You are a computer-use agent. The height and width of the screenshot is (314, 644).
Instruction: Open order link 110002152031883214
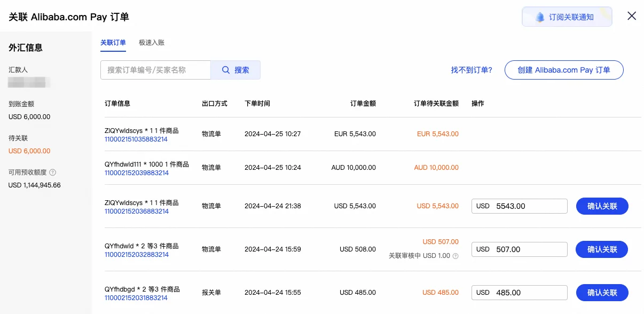coord(136,297)
